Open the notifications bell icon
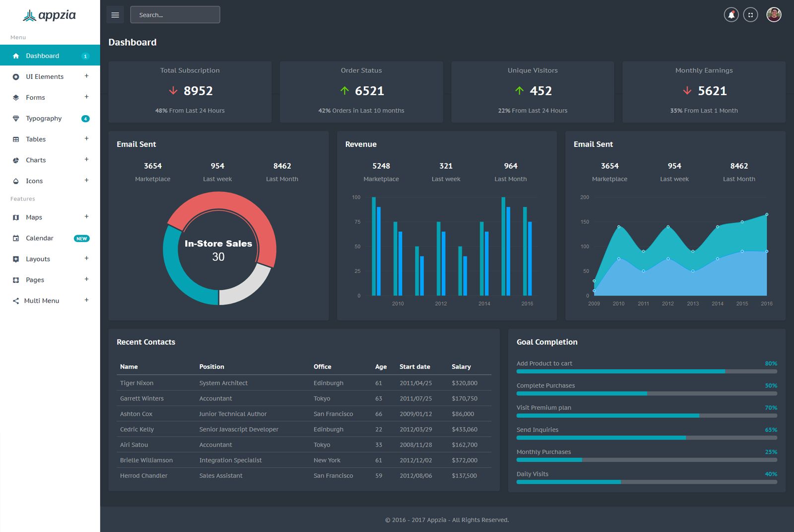Image resolution: width=794 pixels, height=532 pixels. click(x=731, y=15)
